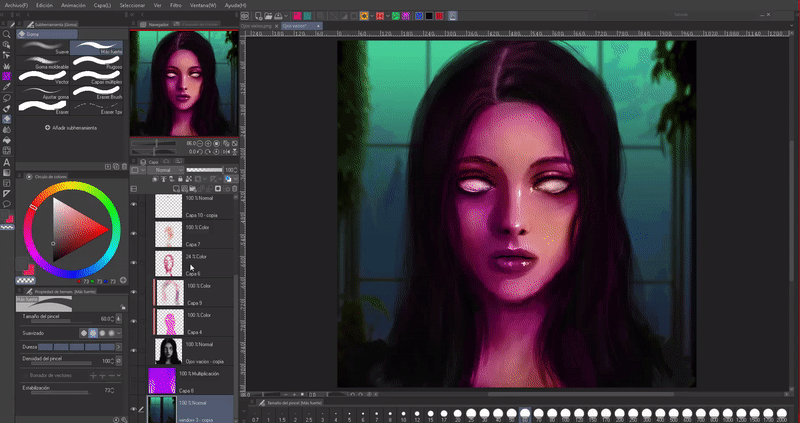
Task: Click 'Añadir subherramienta' button
Action: click(70, 128)
